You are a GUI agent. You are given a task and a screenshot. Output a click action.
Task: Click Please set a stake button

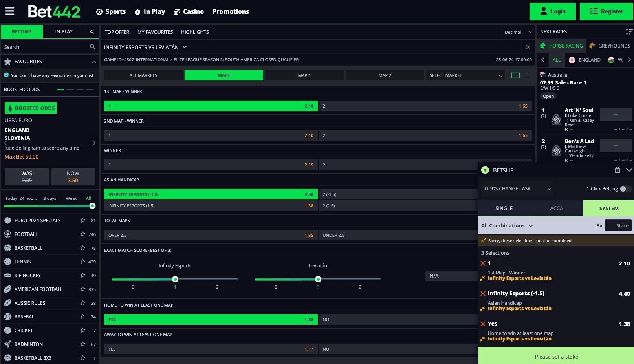point(556,357)
